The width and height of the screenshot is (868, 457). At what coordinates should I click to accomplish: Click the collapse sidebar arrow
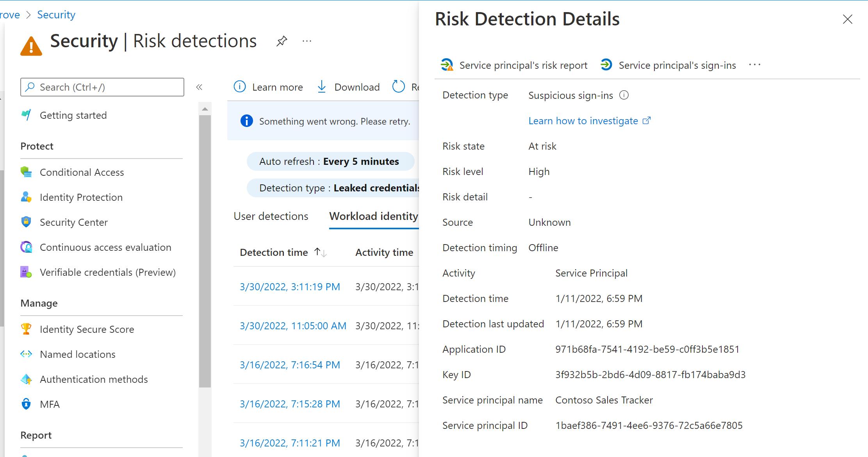click(199, 87)
